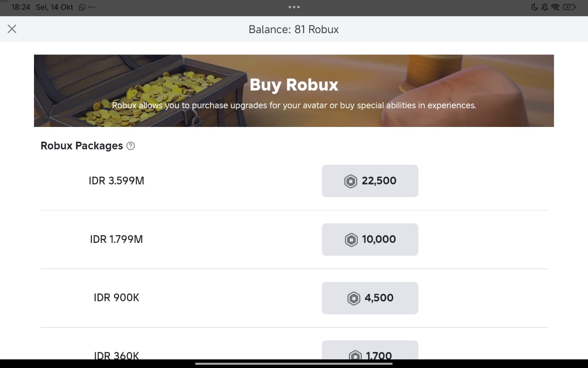Open the Robux Packages help icon
The width and height of the screenshot is (588, 368).
(130, 146)
